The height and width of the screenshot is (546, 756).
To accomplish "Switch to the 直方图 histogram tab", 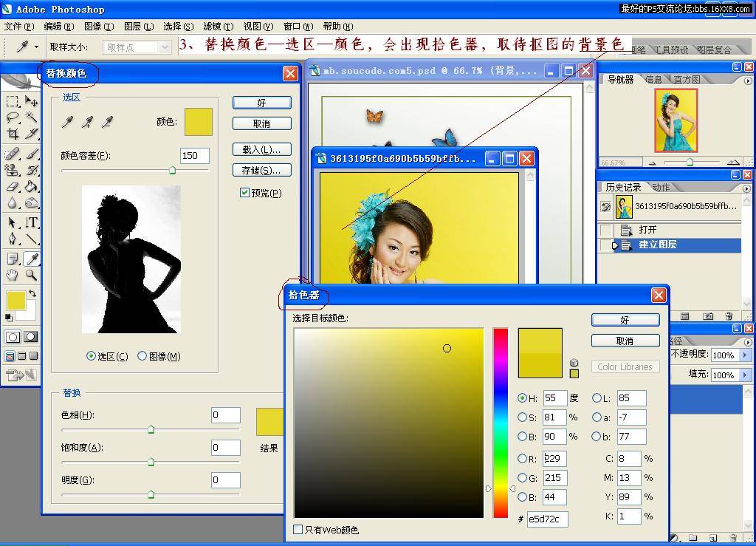I will tap(687, 80).
